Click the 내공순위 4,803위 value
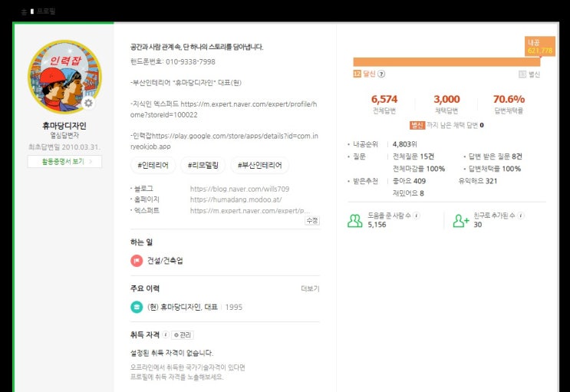The height and width of the screenshot is (392, 570). click(x=404, y=144)
